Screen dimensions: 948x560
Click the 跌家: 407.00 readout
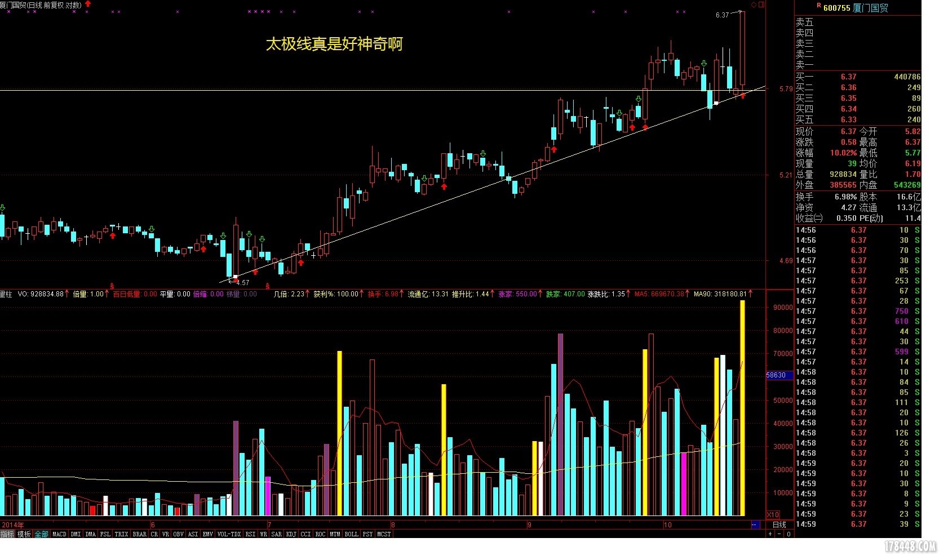[565, 294]
